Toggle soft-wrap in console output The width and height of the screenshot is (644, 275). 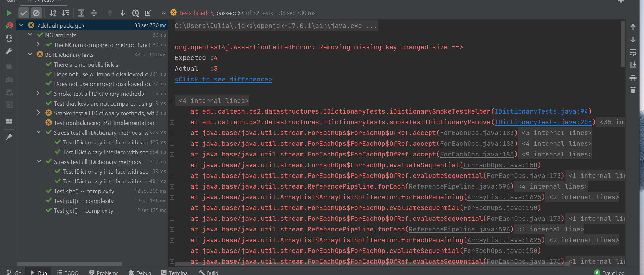pos(633,53)
